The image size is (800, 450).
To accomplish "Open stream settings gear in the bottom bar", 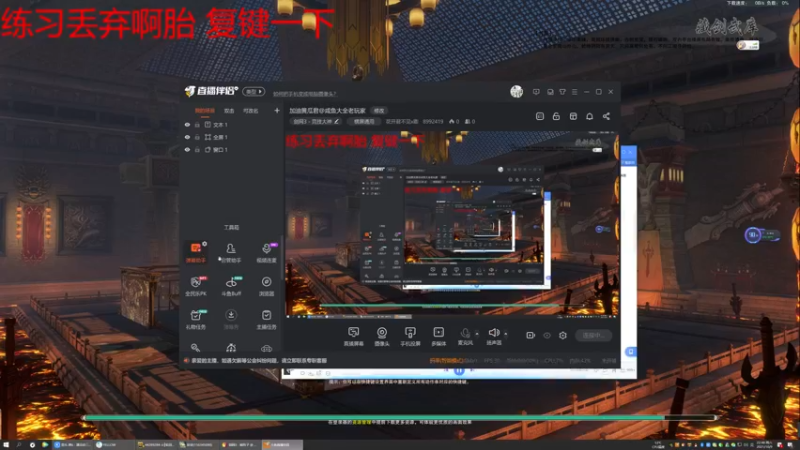I will tap(563, 335).
